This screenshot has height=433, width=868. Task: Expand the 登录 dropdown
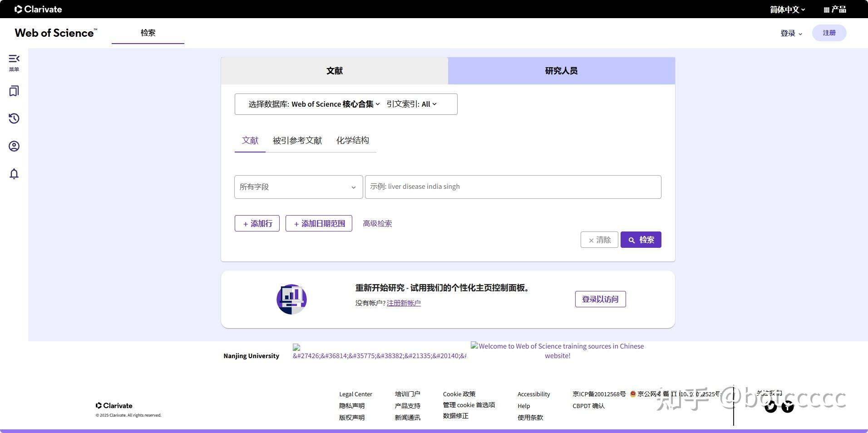coord(791,33)
